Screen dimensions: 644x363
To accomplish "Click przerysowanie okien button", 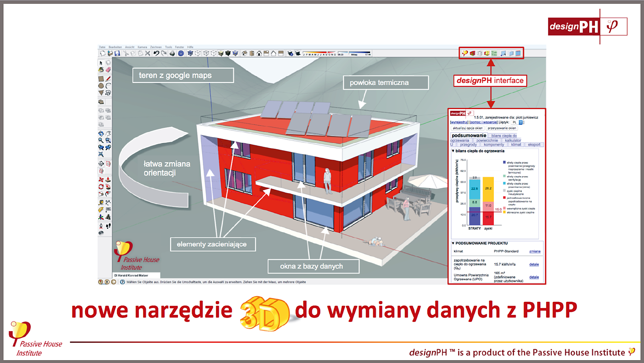I will click(x=502, y=128).
